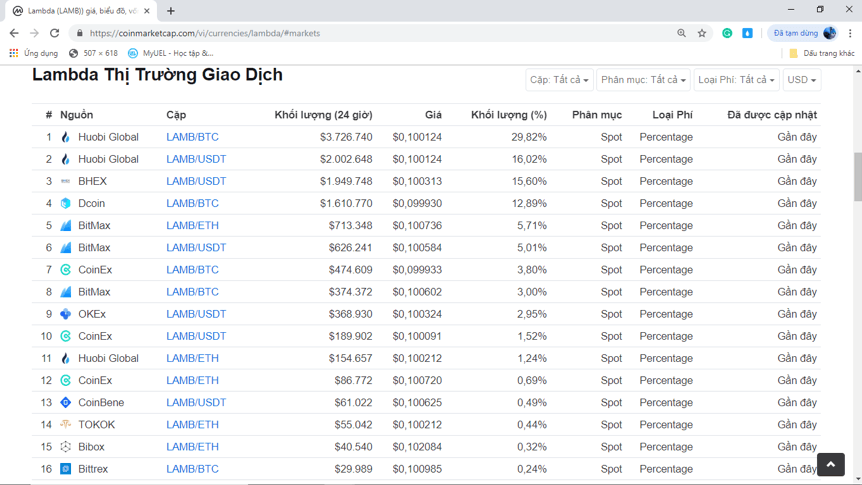The width and height of the screenshot is (862, 485).
Task: Select the volume percent '29,82%'
Action: 529,137
